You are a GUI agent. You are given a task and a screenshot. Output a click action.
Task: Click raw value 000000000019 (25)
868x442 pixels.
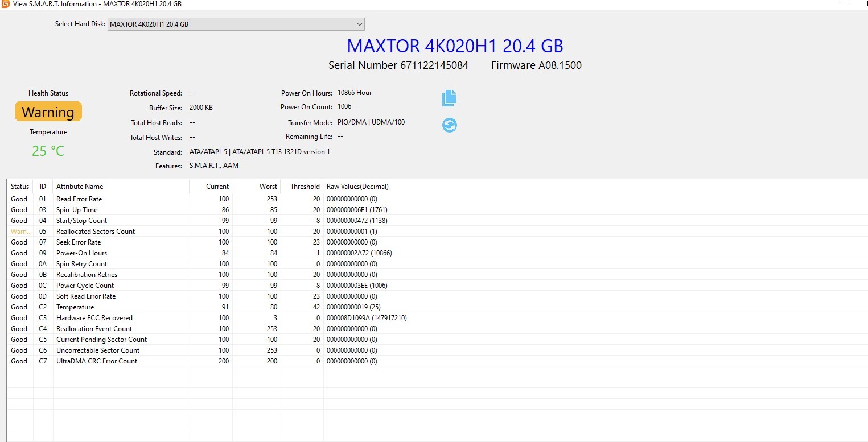click(353, 307)
